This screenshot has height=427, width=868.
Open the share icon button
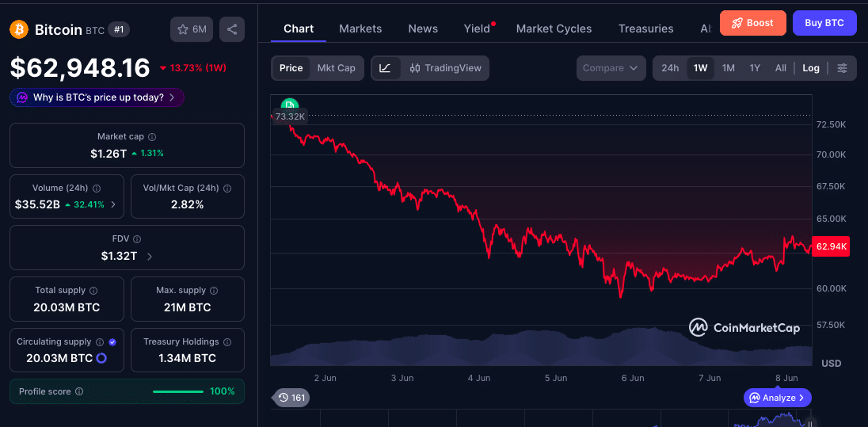point(232,29)
